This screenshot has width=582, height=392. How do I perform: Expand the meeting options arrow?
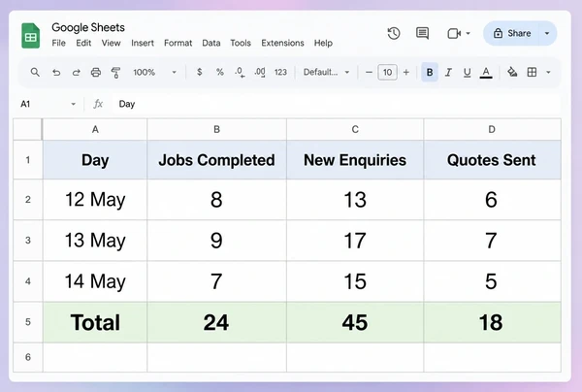(469, 33)
